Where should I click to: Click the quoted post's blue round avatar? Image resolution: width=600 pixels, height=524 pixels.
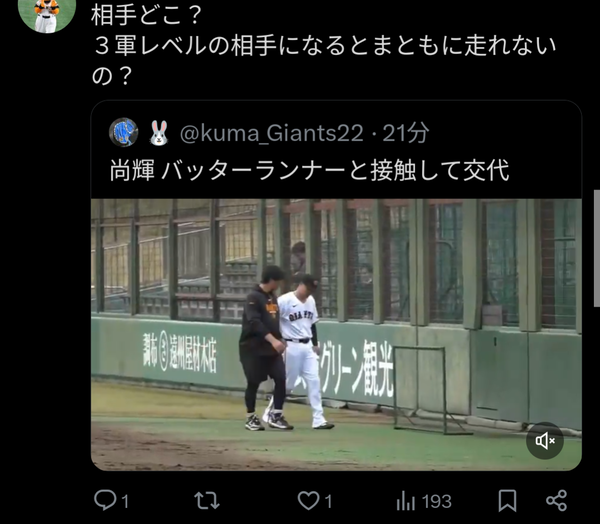[123, 132]
